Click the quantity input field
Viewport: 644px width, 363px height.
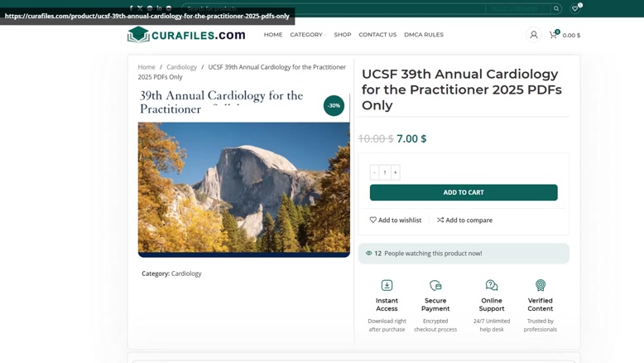(385, 172)
